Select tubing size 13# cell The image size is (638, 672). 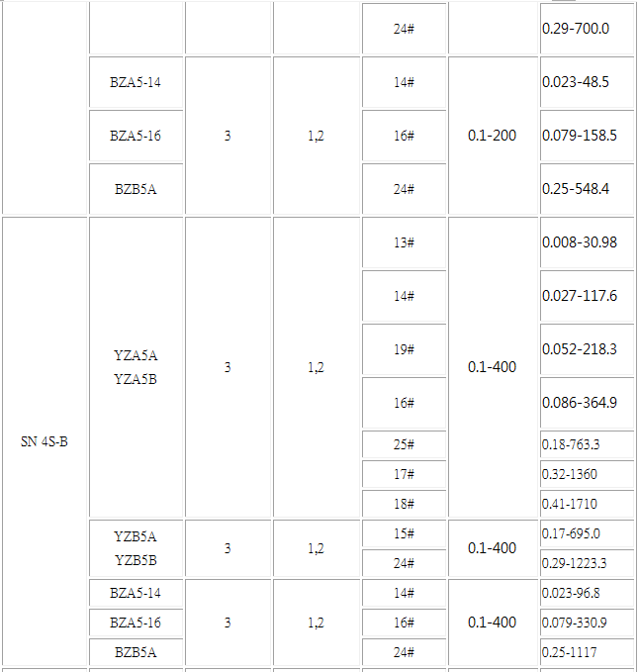[404, 242]
